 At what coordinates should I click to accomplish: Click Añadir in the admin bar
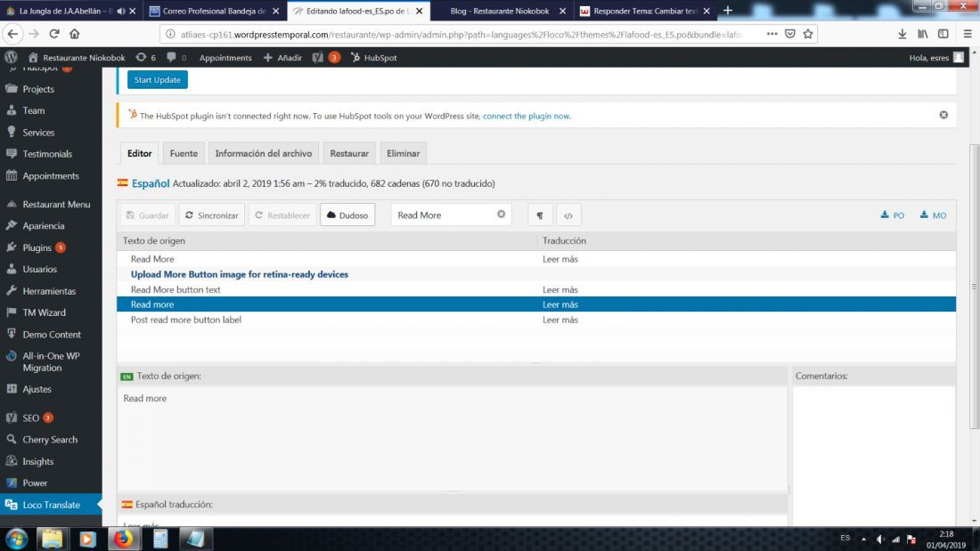click(x=282, y=58)
